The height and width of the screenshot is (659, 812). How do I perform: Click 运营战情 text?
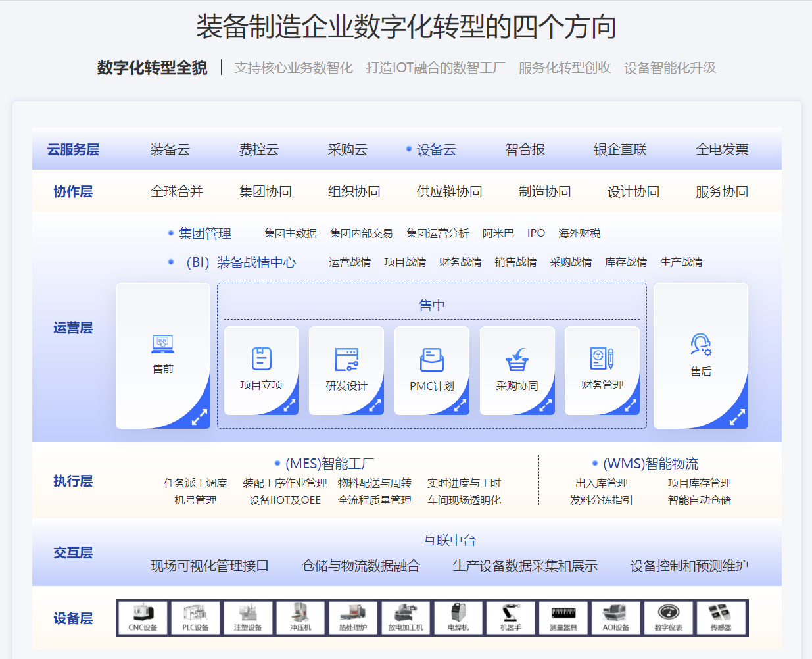pyautogui.click(x=350, y=262)
